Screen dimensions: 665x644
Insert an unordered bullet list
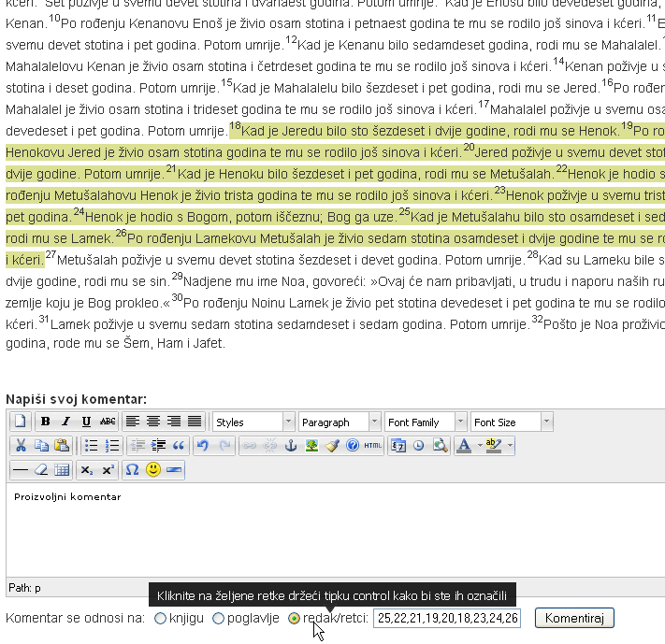coord(91,446)
